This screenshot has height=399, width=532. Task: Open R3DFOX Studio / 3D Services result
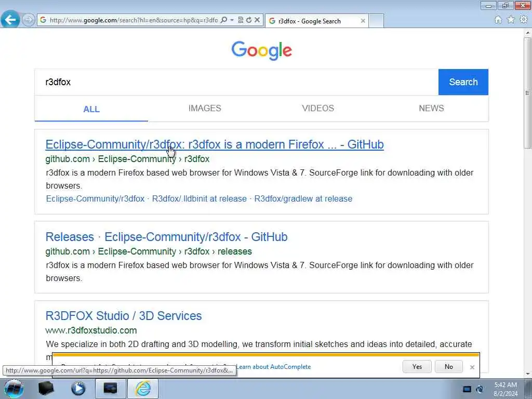pyautogui.click(x=124, y=316)
